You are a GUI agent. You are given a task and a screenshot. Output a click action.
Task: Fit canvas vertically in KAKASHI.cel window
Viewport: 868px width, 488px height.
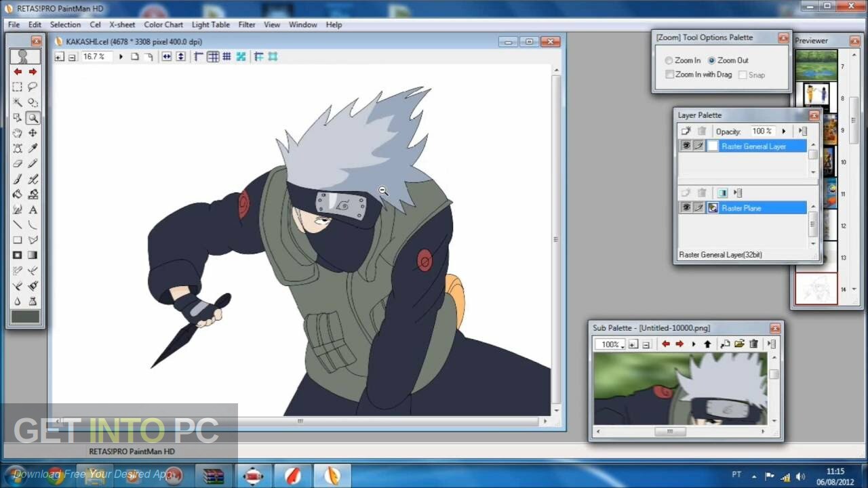pyautogui.click(x=180, y=57)
